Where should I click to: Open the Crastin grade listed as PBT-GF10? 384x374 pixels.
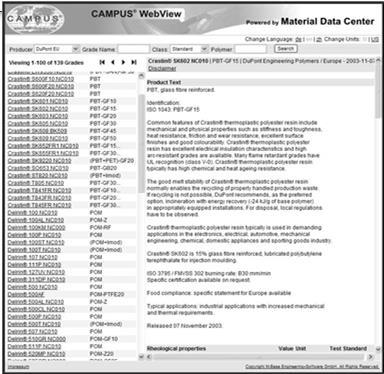pos(38,101)
